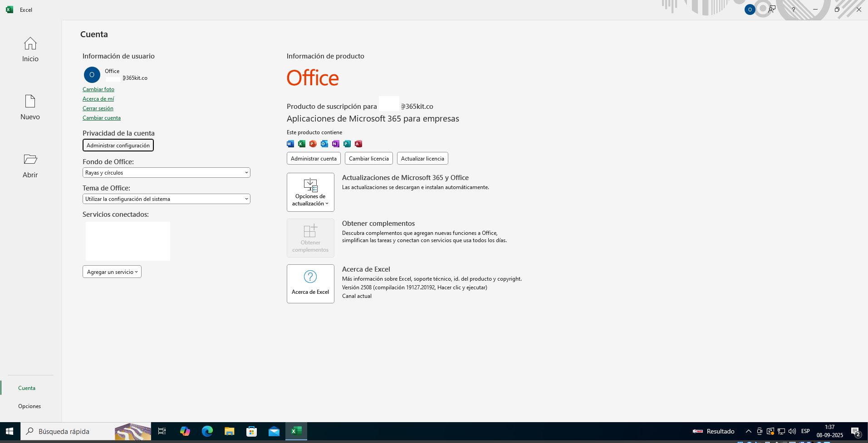Screen dimensions: 868x443
Task: Click Cerrar sesión link
Action: pyautogui.click(x=98, y=108)
